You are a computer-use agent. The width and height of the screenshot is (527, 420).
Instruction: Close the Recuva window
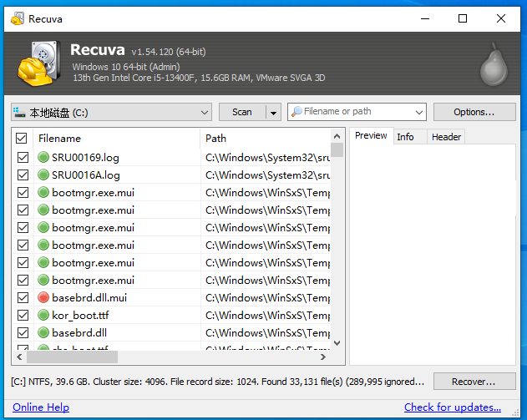pos(501,18)
